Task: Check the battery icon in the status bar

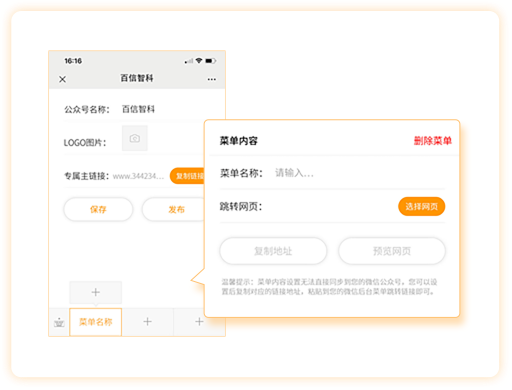Action: [211, 61]
